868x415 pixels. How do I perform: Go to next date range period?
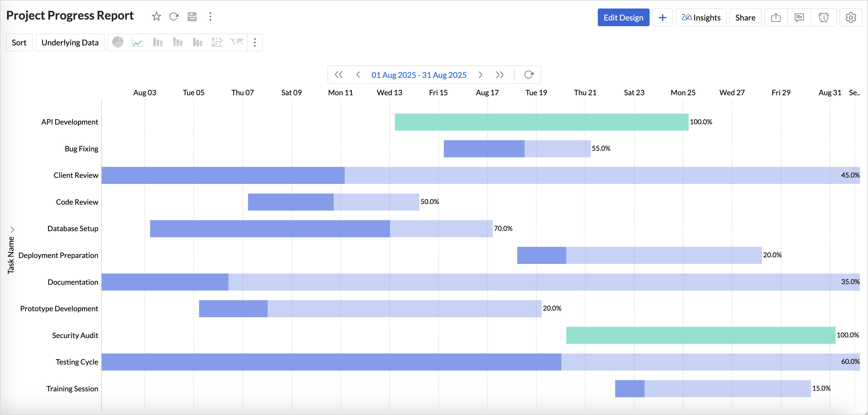point(480,75)
